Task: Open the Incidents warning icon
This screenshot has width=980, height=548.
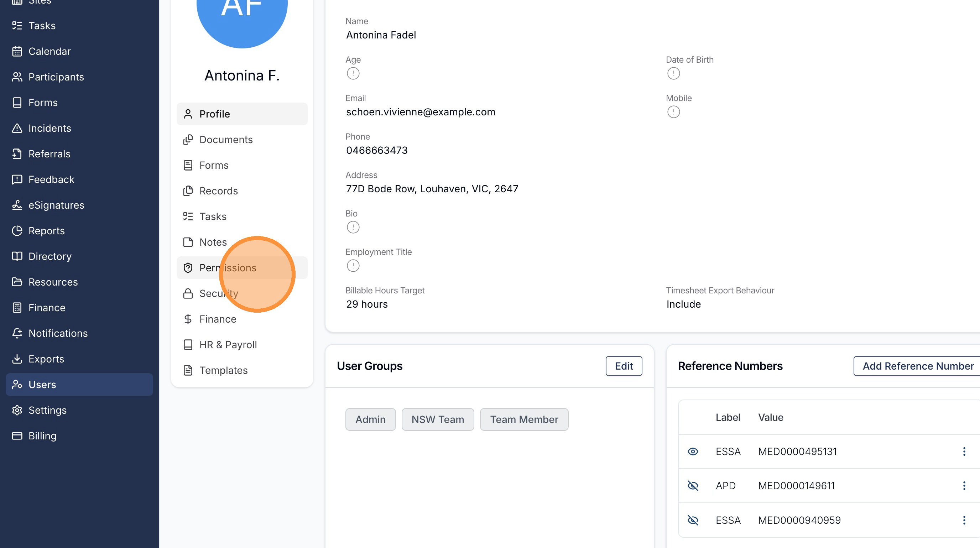Action: 17,128
